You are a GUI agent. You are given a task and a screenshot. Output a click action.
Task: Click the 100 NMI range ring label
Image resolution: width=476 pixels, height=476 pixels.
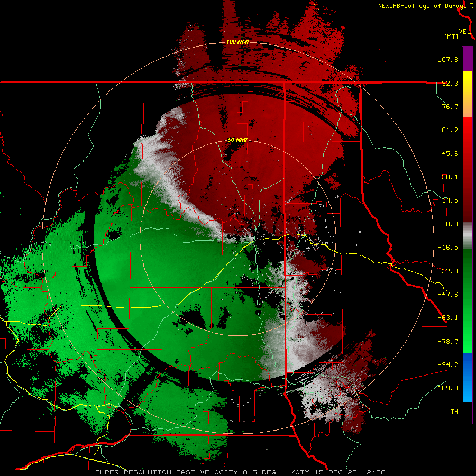click(237, 42)
